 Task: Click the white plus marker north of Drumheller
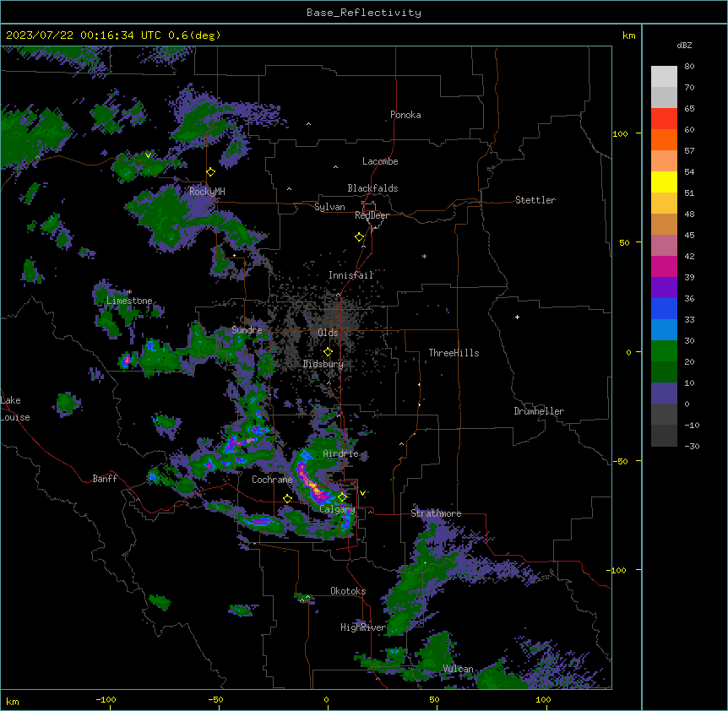(x=517, y=317)
